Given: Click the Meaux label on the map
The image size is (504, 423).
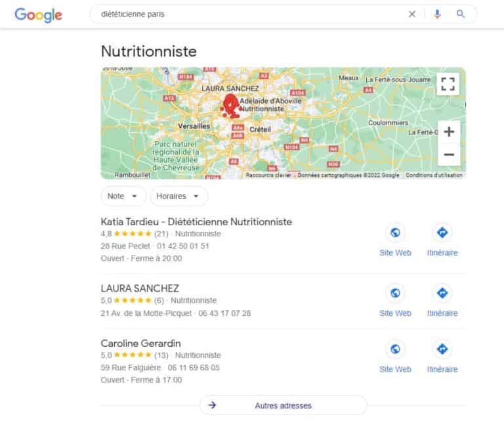Looking at the screenshot, I should point(348,78).
